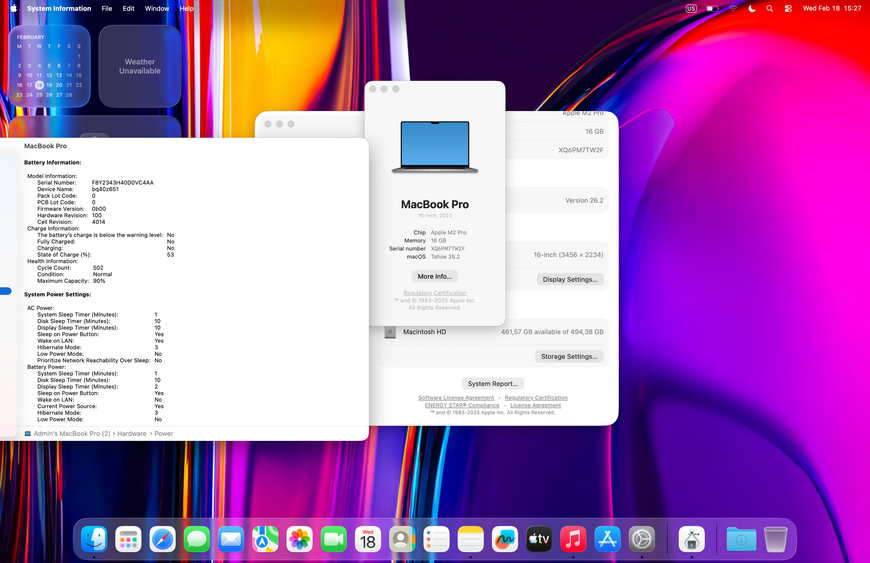Click Display Settings… button
Viewport: 870px width, 563px height.
point(570,280)
